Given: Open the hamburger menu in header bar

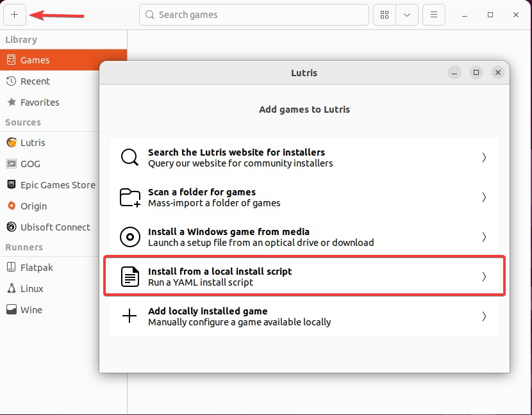Looking at the screenshot, I should coord(434,15).
